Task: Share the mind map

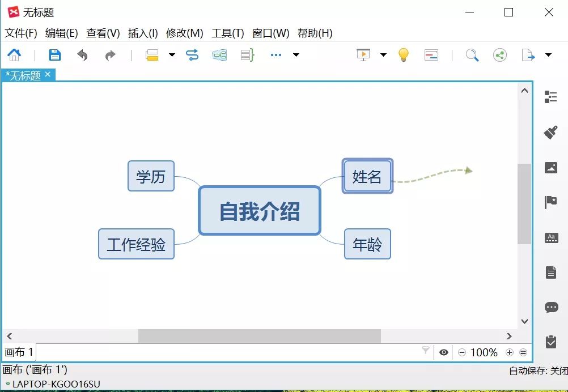Action: (x=500, y=55)
